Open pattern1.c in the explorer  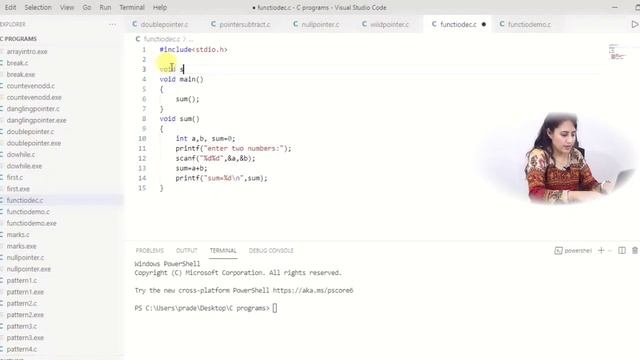pyautogui.click(x=22, y=280)
